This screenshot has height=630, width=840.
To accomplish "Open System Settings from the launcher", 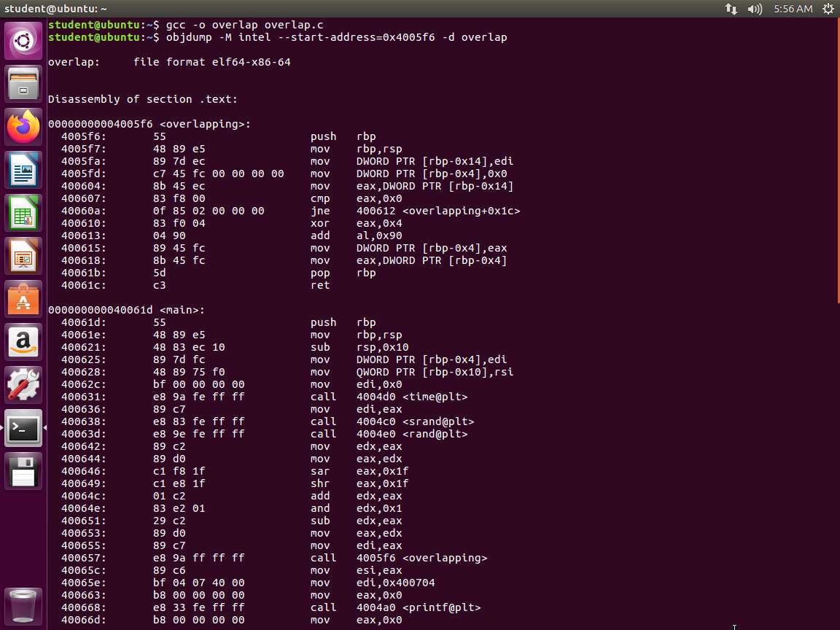I will pos(23,386).
